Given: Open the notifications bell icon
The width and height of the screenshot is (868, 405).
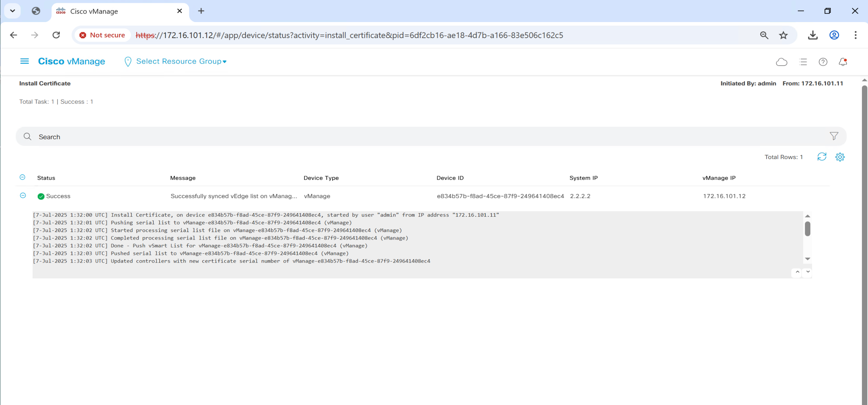Looking at the screenshot, I should (842, 62).
